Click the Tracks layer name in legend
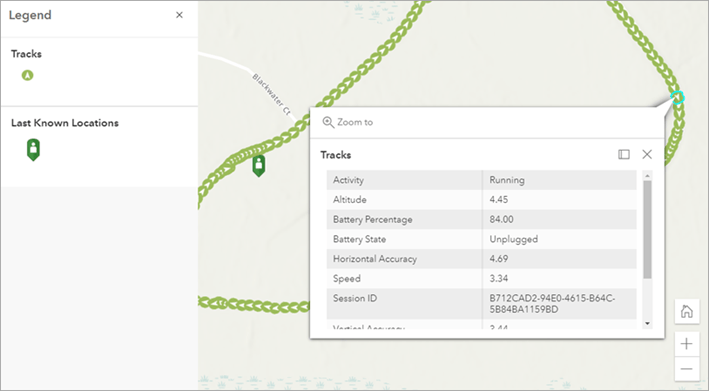 click(26, 54)
